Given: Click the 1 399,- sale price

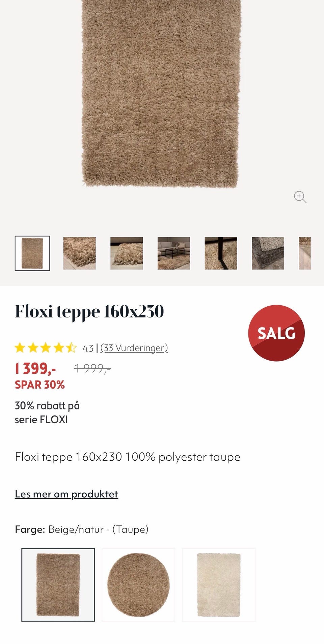Looking at the screenshot, I should (35, 368).
